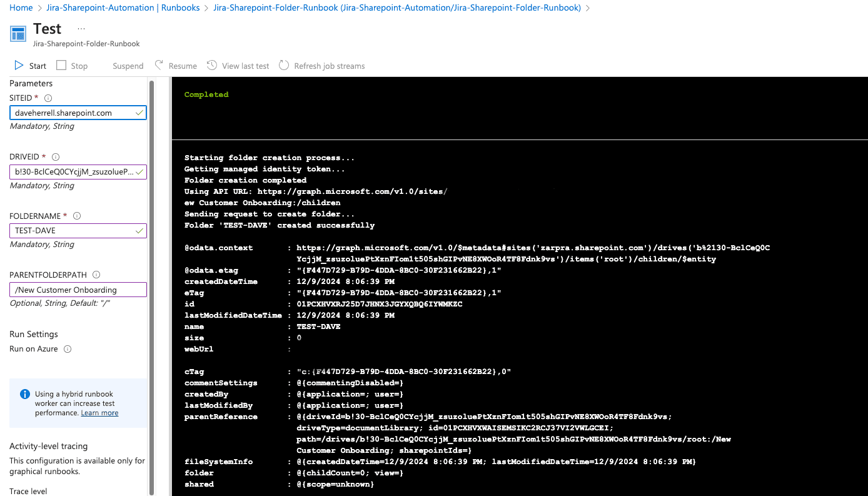868x496 pixels.
Task: Click the Run Settings heading
Action: tap(34, 334)
